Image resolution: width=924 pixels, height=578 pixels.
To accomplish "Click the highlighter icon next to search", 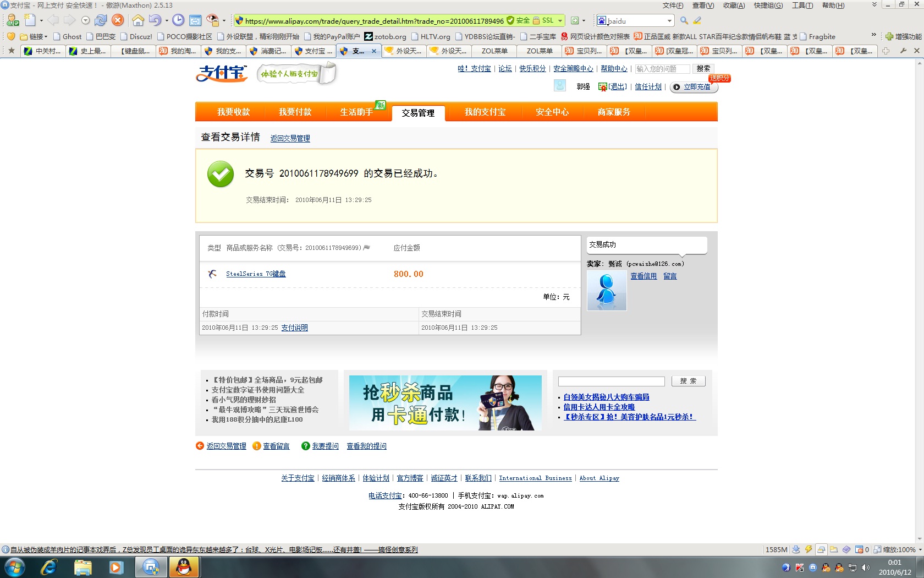I will tap(697, 20).
